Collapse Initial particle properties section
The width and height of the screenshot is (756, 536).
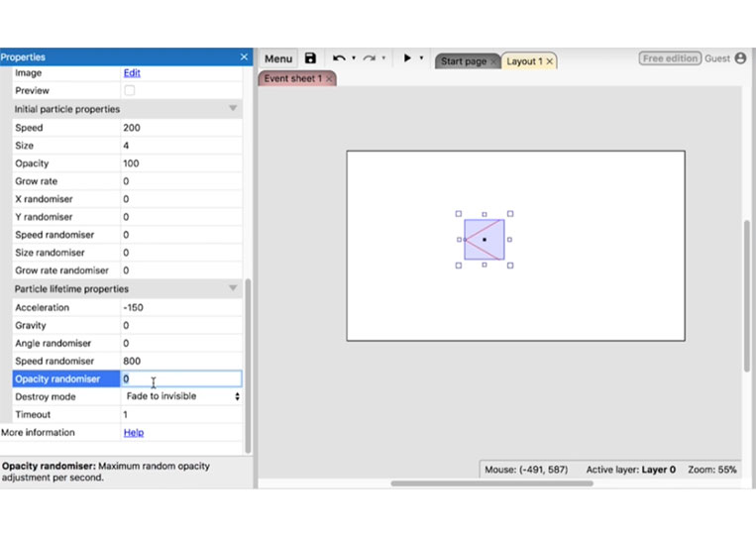[233, 108]
